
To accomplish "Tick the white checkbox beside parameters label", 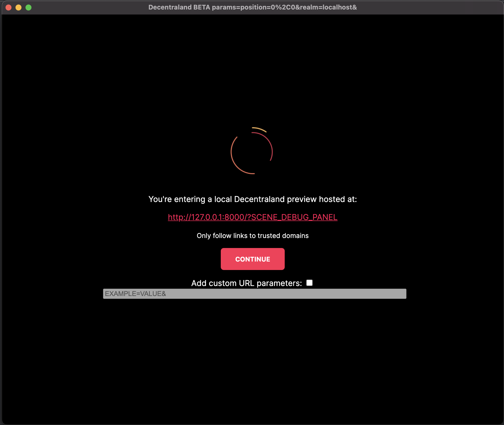I will pos(309,283).
